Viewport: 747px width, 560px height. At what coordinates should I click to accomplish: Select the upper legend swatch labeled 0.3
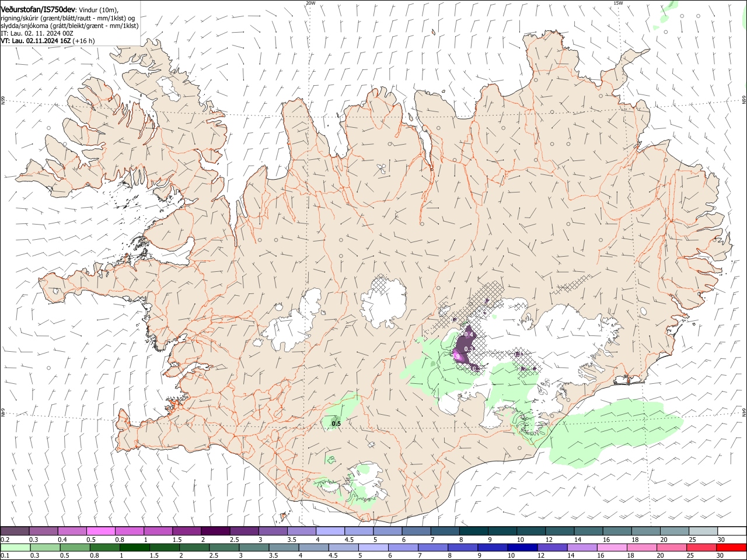click(x=43, y=531)
